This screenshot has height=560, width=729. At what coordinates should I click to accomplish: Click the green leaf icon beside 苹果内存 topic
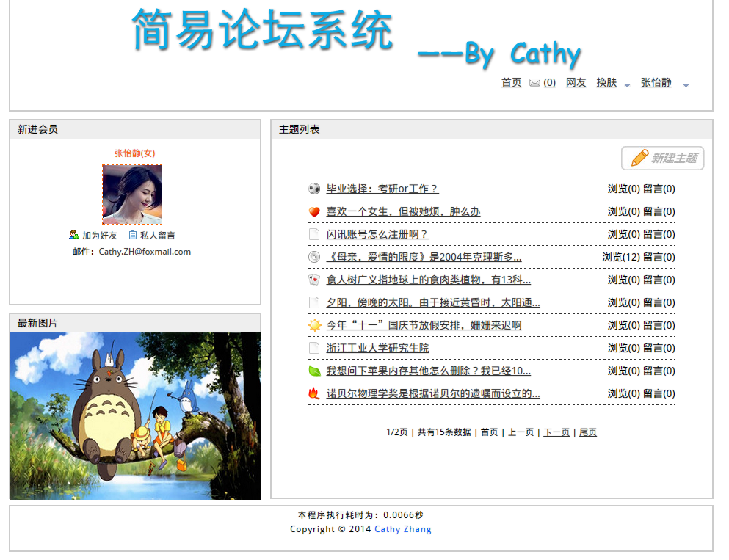tap(314, 371)
